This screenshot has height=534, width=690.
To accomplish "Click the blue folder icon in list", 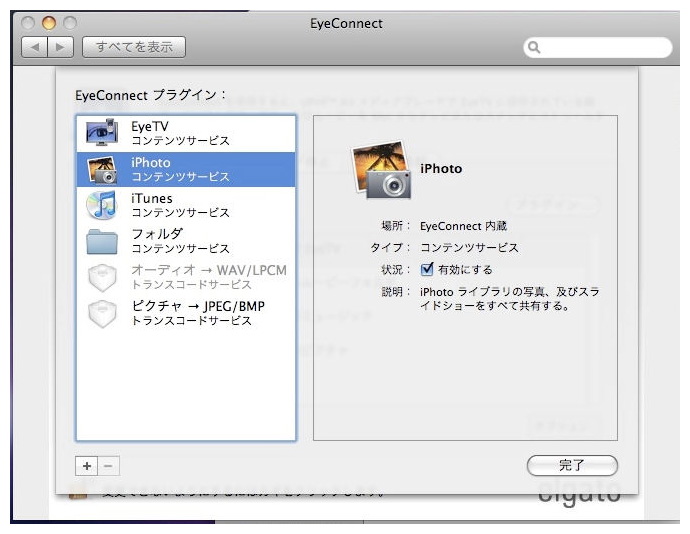I will (103, 241).
